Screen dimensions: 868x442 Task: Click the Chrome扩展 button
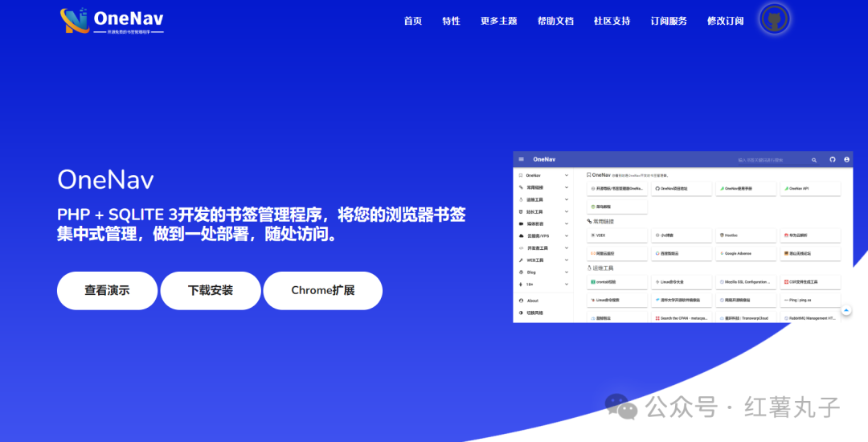[x=323, y=290]
